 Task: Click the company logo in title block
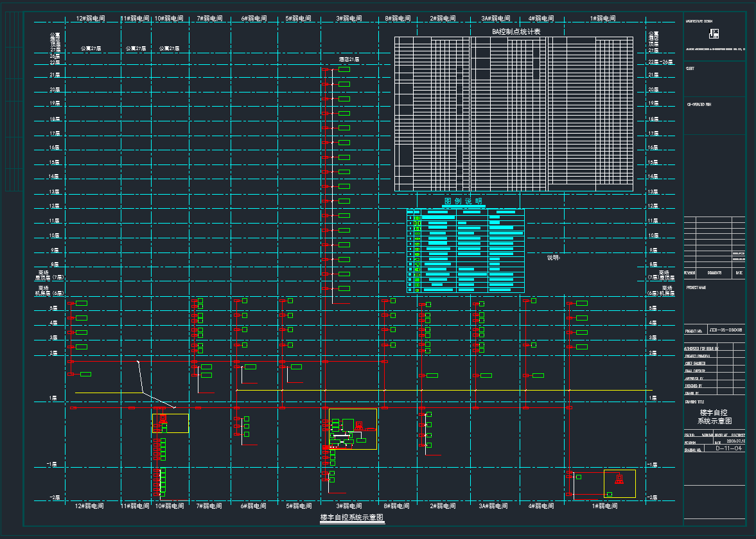(717, 34)
